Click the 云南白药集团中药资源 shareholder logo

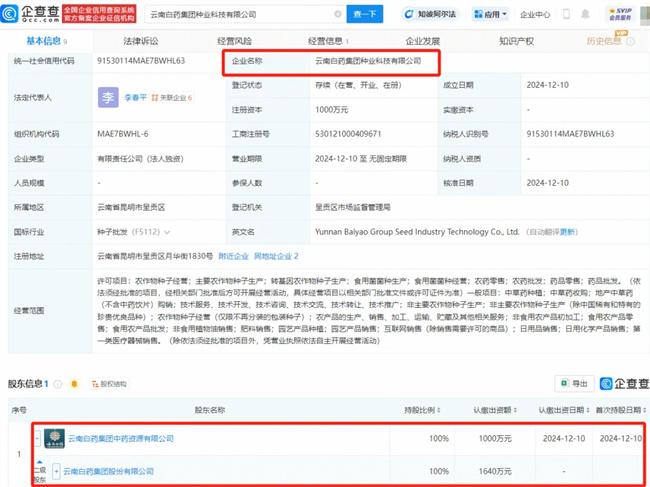[x=53, y=438]
